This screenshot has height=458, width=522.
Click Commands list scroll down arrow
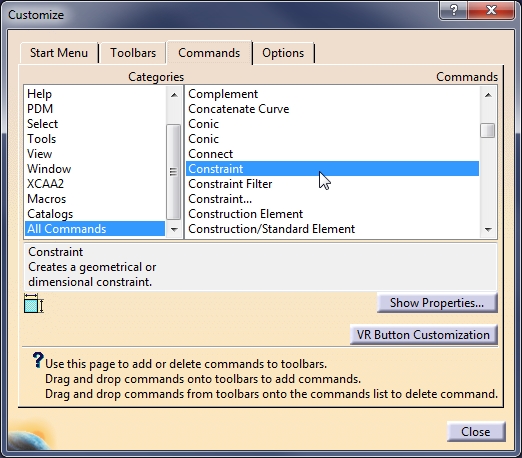click(x=488, y=229)
